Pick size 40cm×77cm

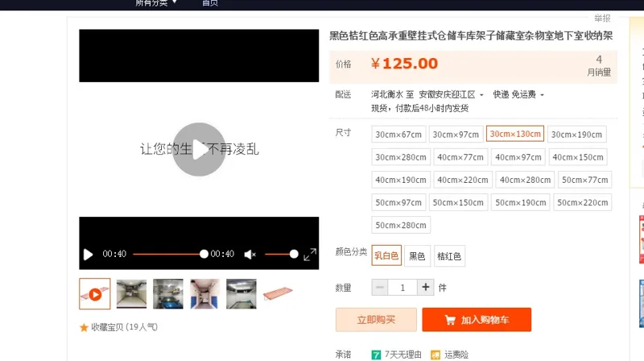point(460,157)
